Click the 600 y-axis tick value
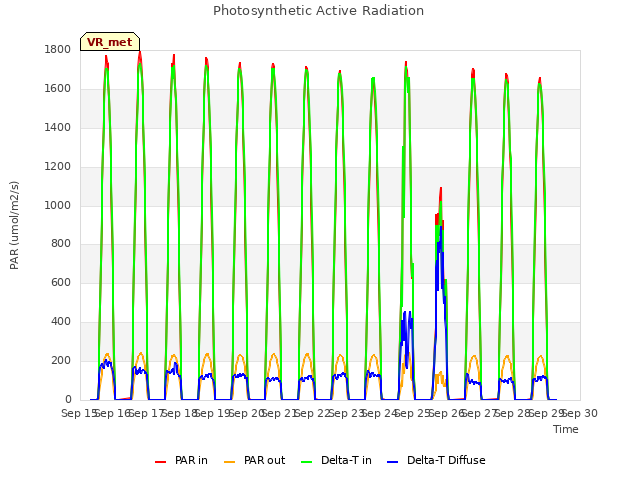Viewport: 640px width, 480px height. [61, 282]
